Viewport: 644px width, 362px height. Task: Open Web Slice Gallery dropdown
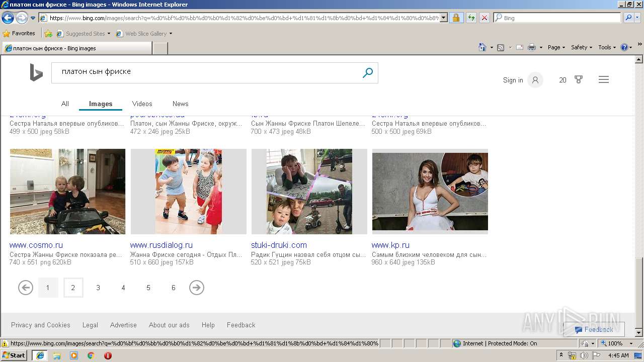point(144,34)
